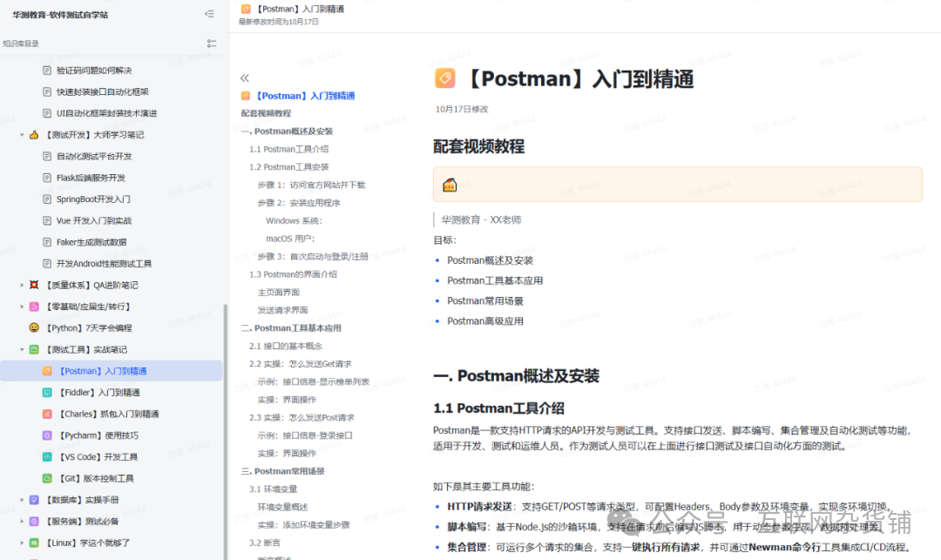Viewport: 941px width, 560px height.
Task: Click the cake emoji in the callout box
Action: (450, 185)
